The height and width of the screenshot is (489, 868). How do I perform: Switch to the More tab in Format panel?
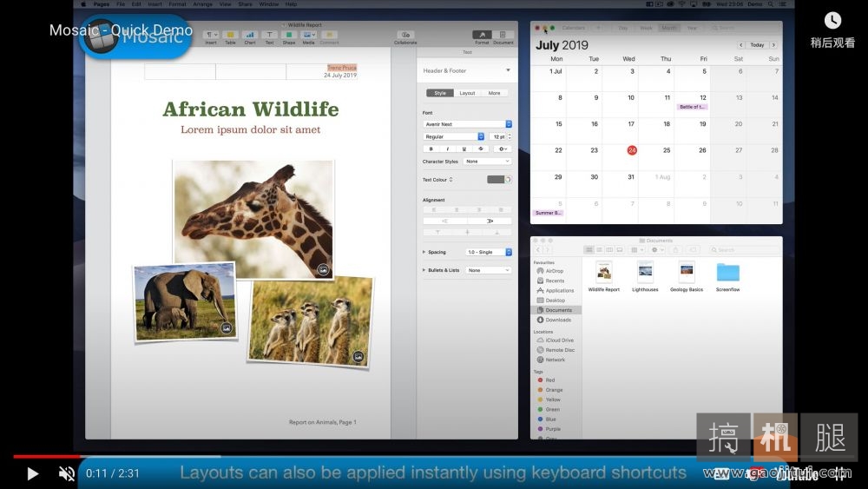(495, 93)
